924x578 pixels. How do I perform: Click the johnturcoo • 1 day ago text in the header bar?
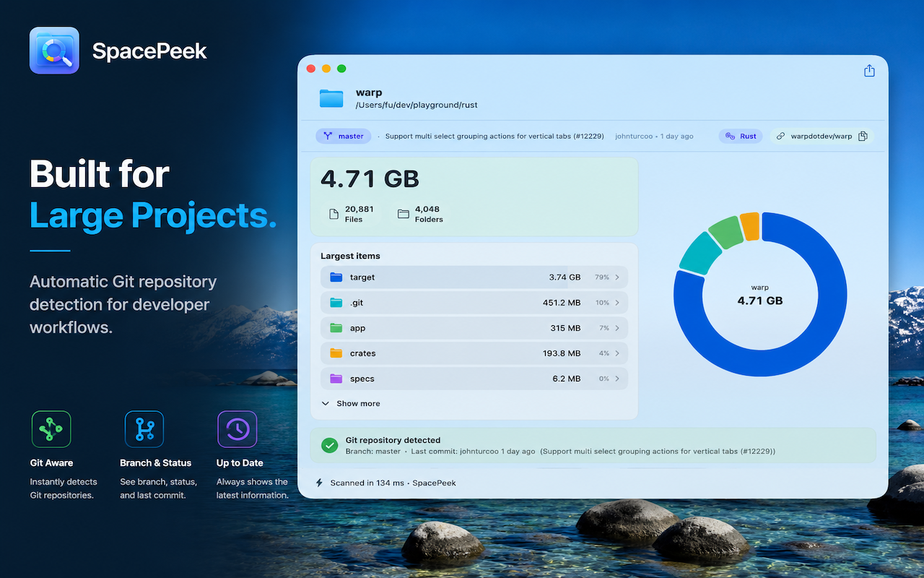coord(654,136)
